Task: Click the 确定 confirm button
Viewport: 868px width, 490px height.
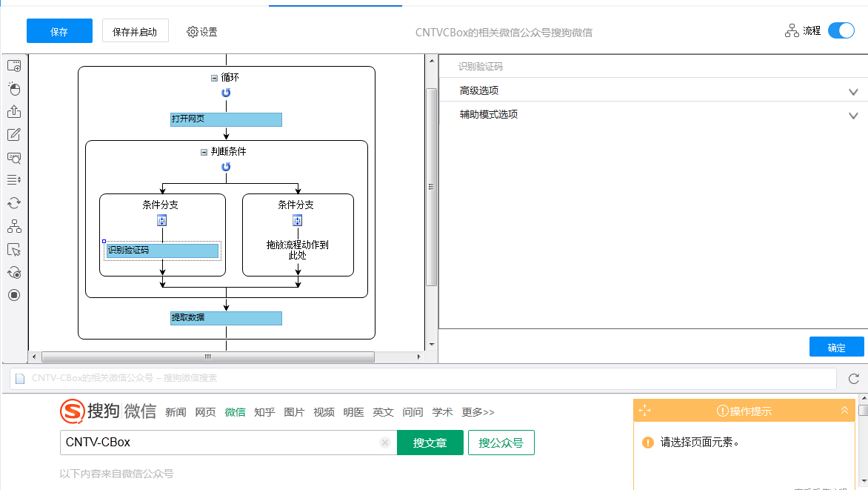Action: [x=836, y=347]
